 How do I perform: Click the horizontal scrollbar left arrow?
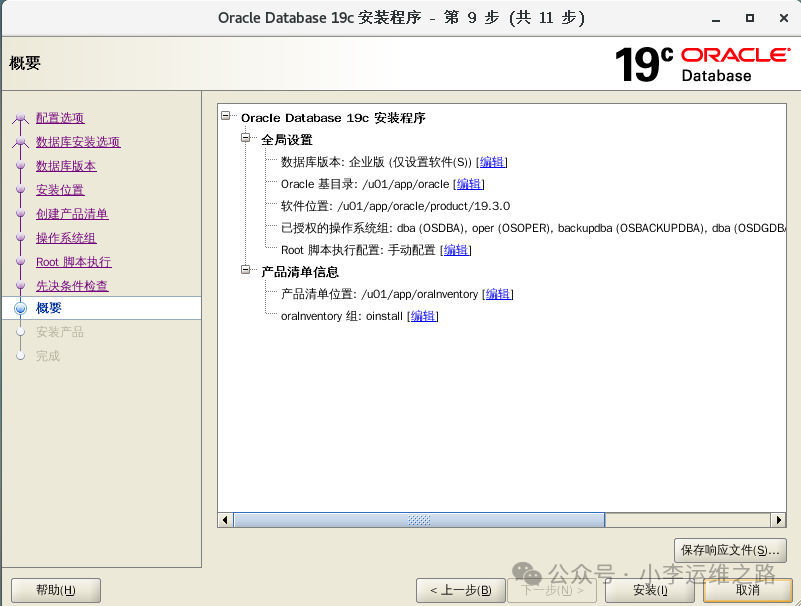[x=225, y=520]
